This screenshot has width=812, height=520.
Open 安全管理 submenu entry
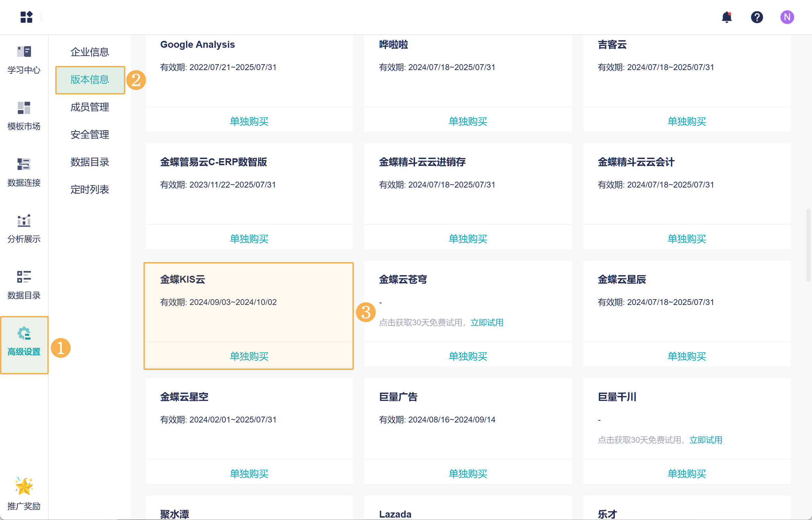pyautogui.click(x=90, y=134)
